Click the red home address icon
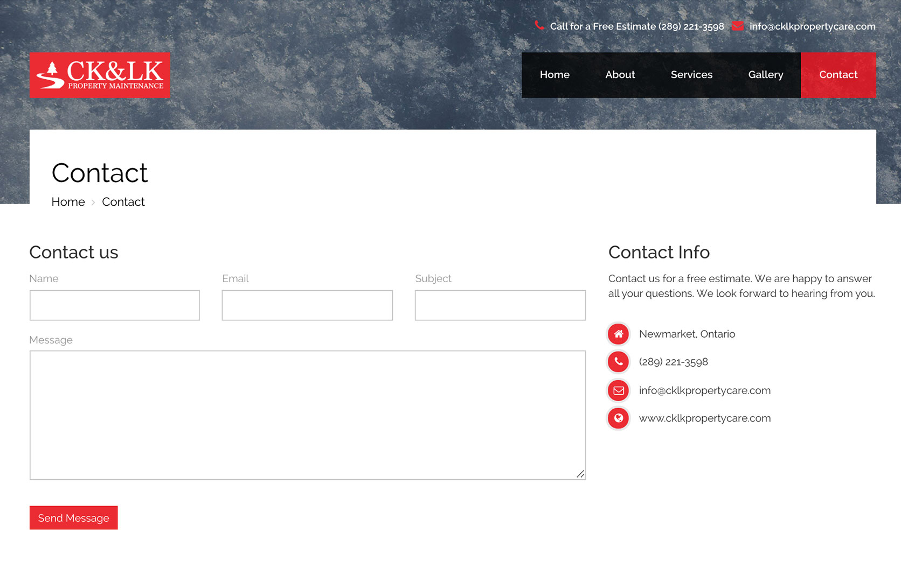The width and height of the screenshot is (901, 588). (x=619, y=334)
